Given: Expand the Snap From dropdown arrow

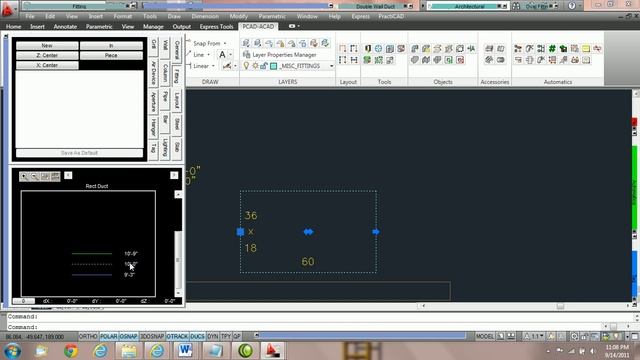Looking at the screenshot, I should 225,43.
